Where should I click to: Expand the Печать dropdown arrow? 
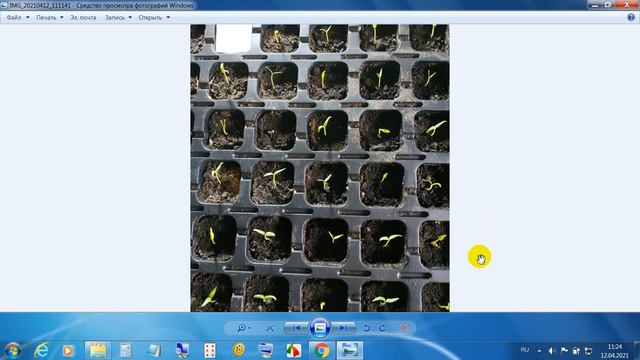62,18
